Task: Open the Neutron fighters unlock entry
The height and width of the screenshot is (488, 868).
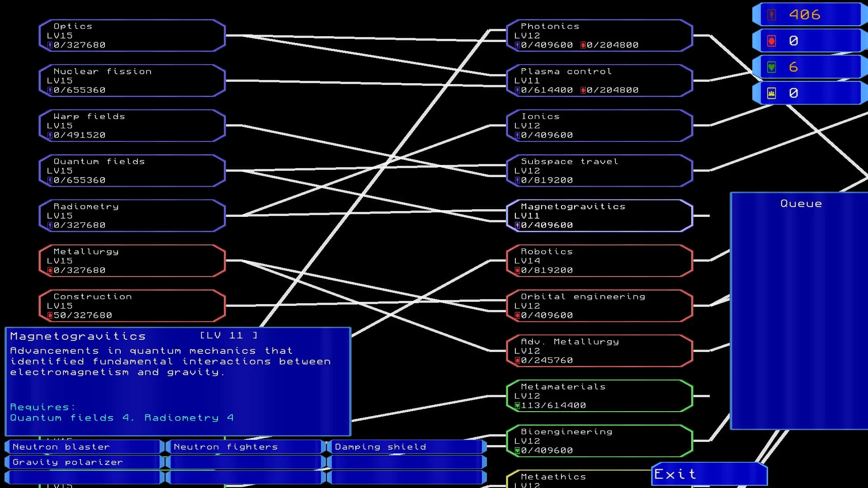Action: 245,447
